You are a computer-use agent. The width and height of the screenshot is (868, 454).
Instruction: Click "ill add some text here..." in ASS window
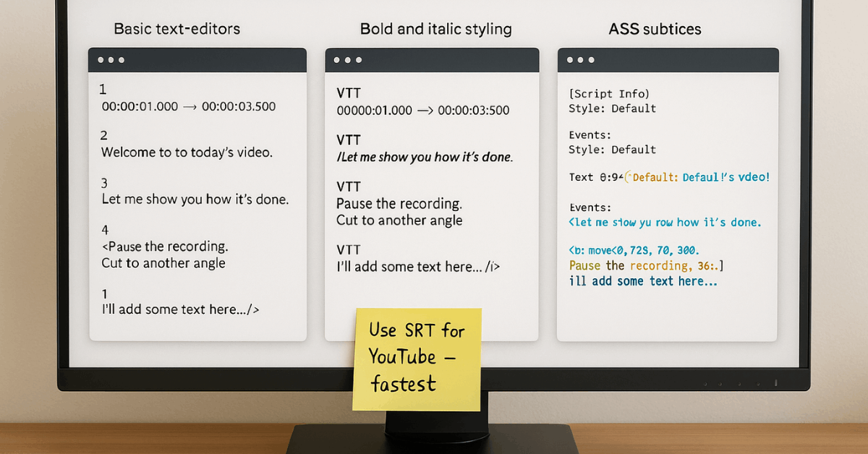[x=643, y=281]
